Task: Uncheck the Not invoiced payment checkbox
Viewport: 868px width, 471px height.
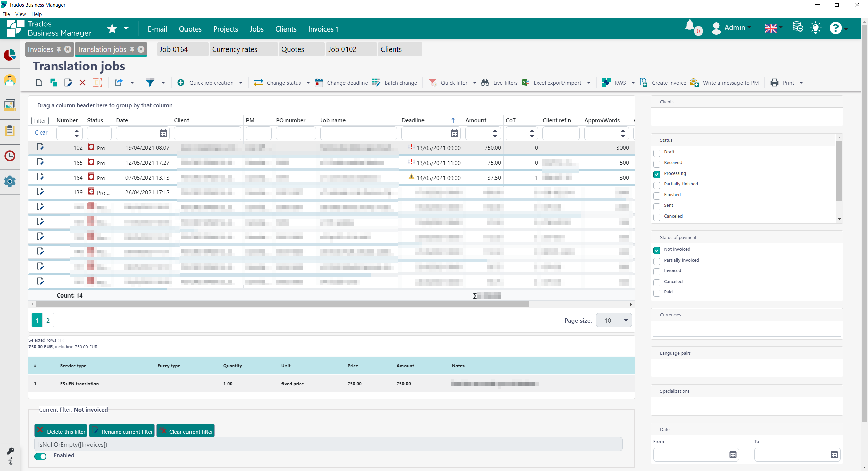Action: [657, 250]
